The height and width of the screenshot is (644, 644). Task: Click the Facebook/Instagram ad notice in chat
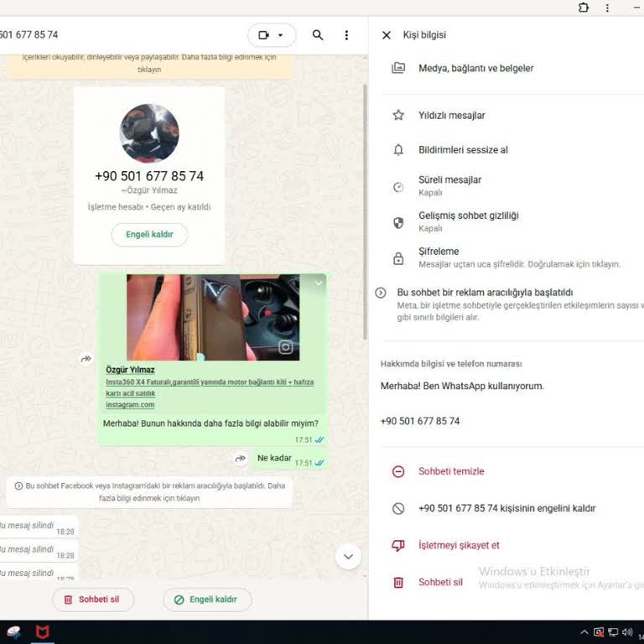(x=149, y=492)
